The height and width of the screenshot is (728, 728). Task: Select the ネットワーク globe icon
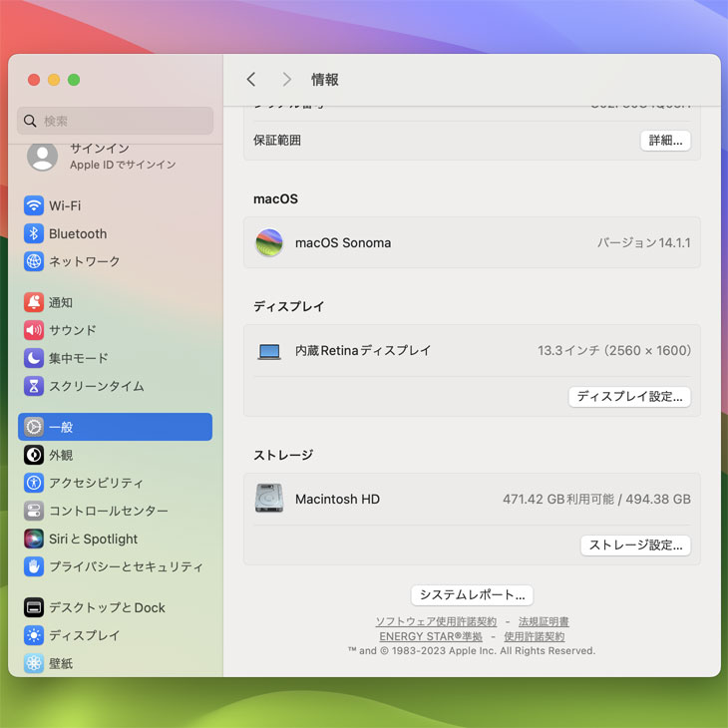[x=34, y=261]
